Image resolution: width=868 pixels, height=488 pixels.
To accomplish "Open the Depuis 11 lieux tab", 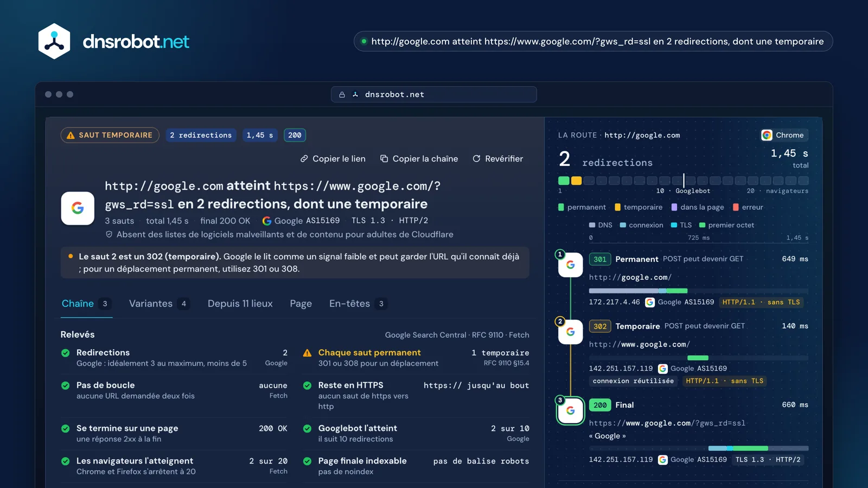I will pos(240,304).
